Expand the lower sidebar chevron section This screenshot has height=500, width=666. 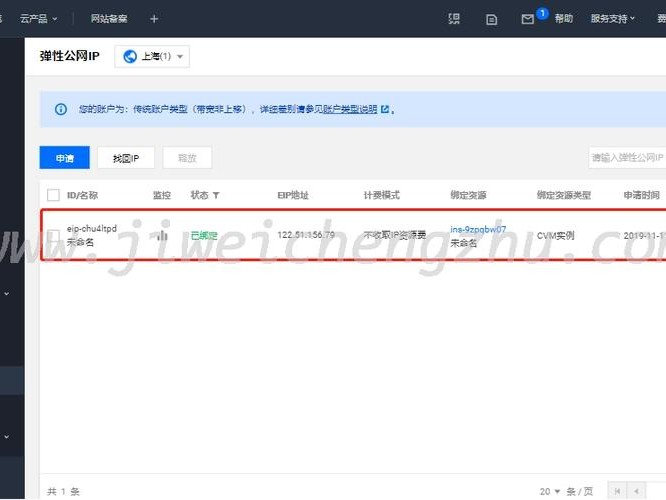7,437
